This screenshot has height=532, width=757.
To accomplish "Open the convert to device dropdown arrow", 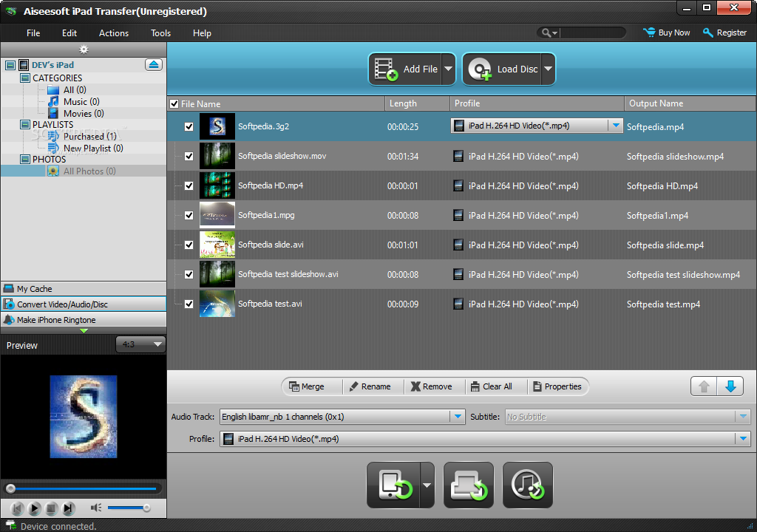I will pos(427,485).
